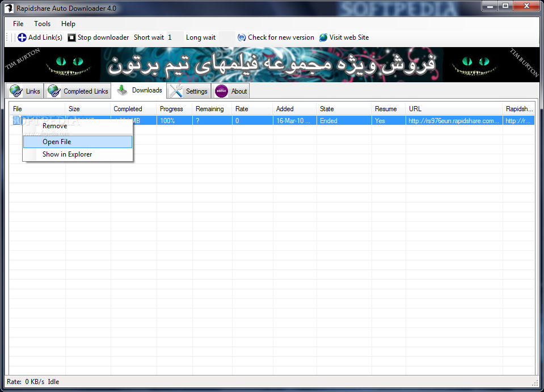This screenshot has width=544, height=392.
Task: Open the File menu
Action: coord(18,24)
